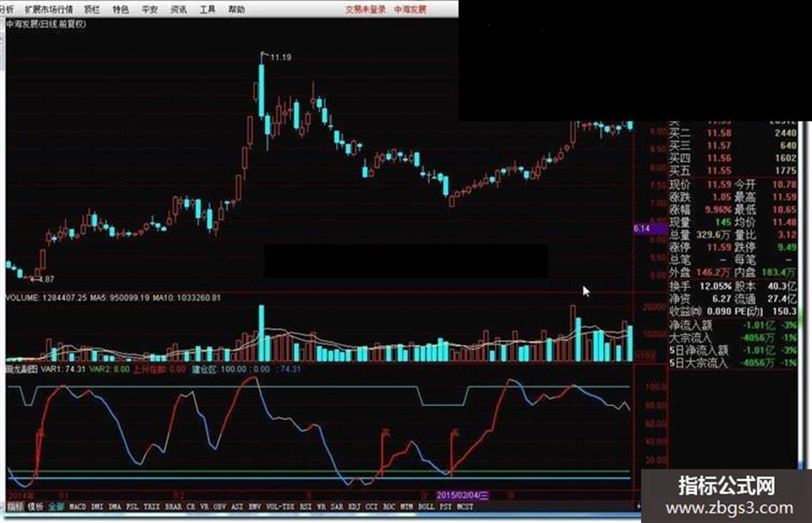Click the purple 6.14 price axis marker
Image resolution: width=812 pixels, height=523 pixels.
pos(650,228)
